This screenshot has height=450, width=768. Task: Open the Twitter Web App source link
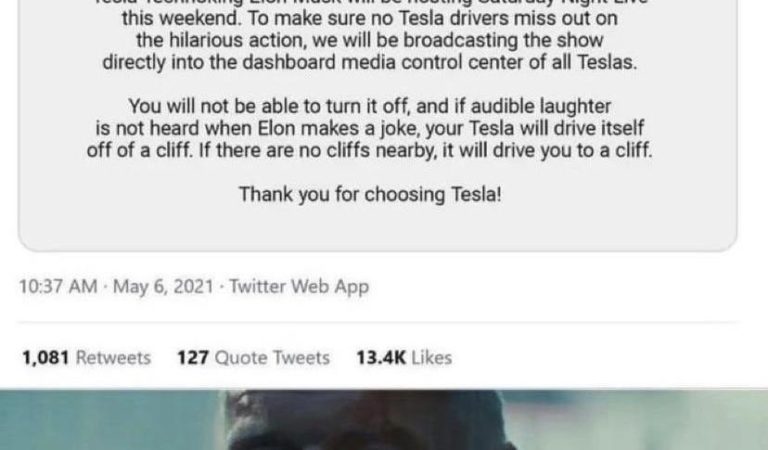[299, 286]
